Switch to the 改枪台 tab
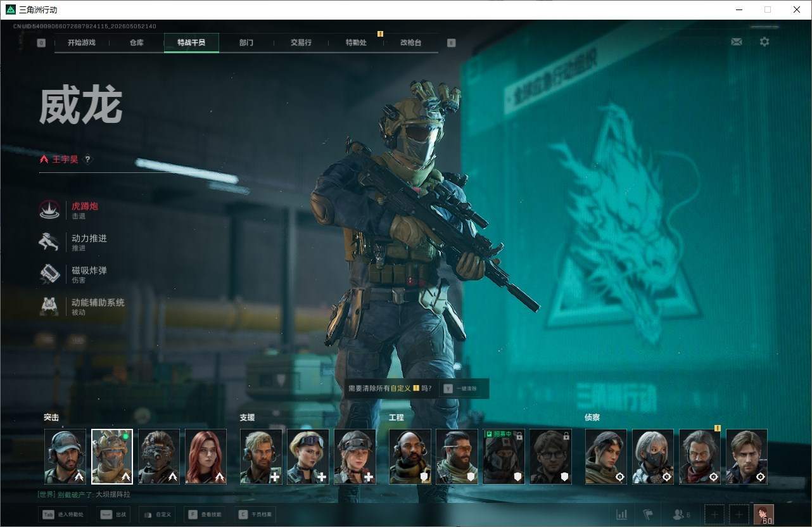Screen dimensions: 812x527 [410, 43]
